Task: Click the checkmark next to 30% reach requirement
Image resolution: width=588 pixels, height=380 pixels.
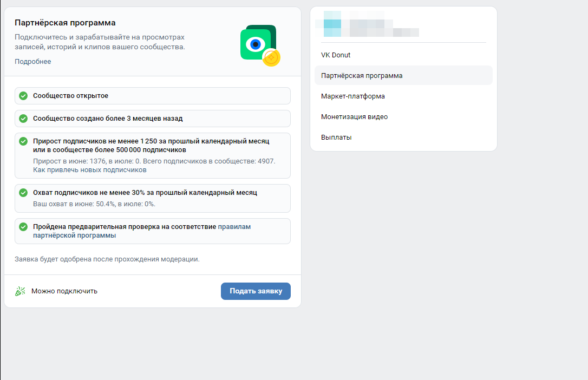Action: pyautogui.click(x=23, y=193)
